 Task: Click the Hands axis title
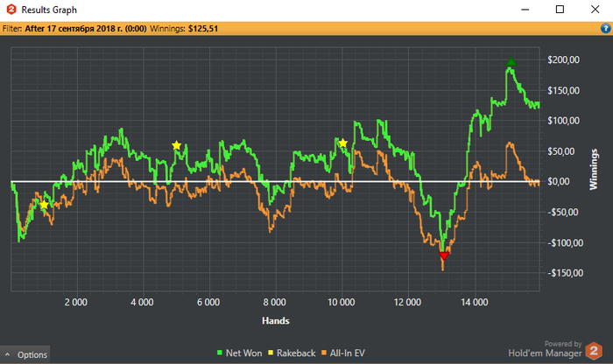(276, 320)
